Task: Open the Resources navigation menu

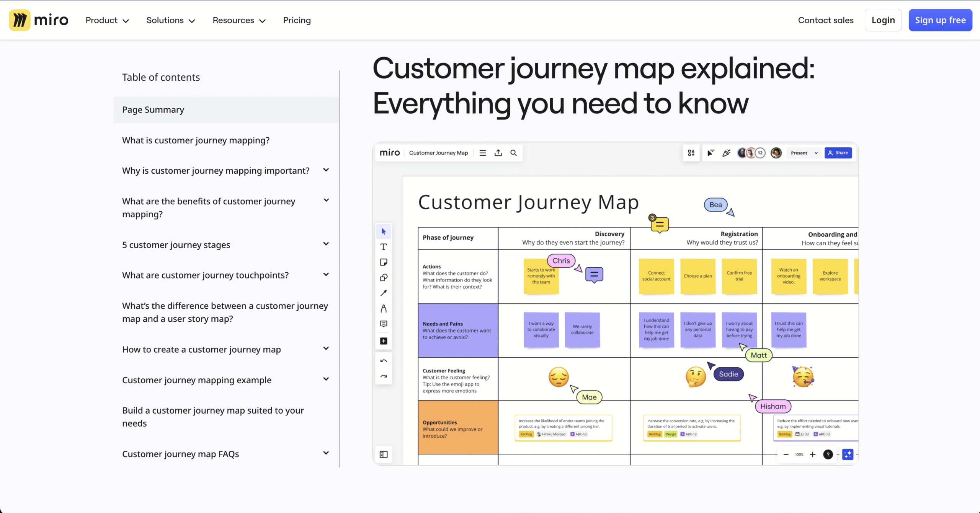Action: coord(239,20)
